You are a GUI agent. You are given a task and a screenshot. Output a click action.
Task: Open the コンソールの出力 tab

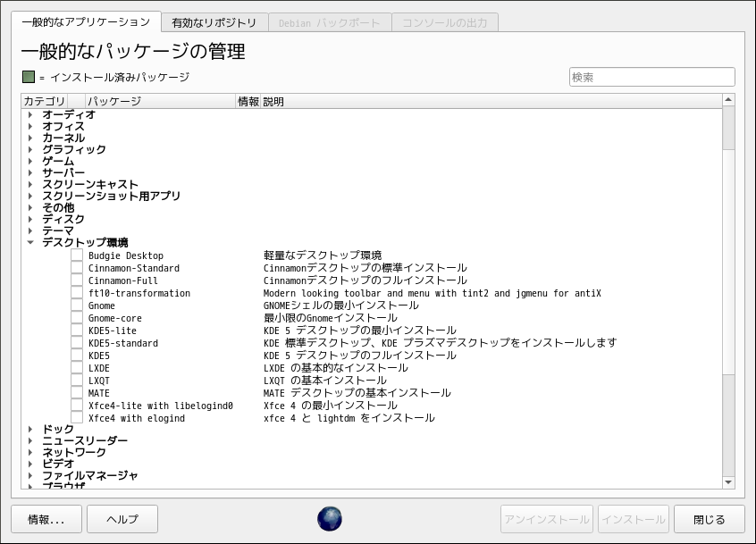[x=444, y=22]
